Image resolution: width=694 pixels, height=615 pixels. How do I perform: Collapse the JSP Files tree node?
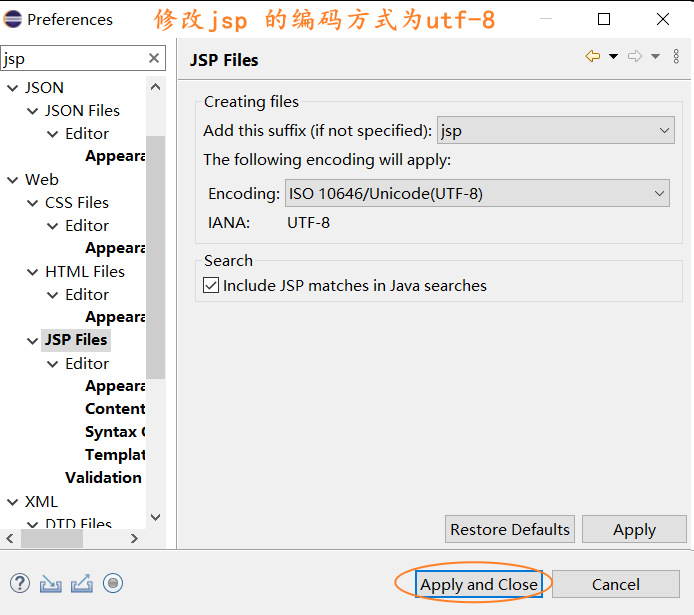click(x=33, y=340)
